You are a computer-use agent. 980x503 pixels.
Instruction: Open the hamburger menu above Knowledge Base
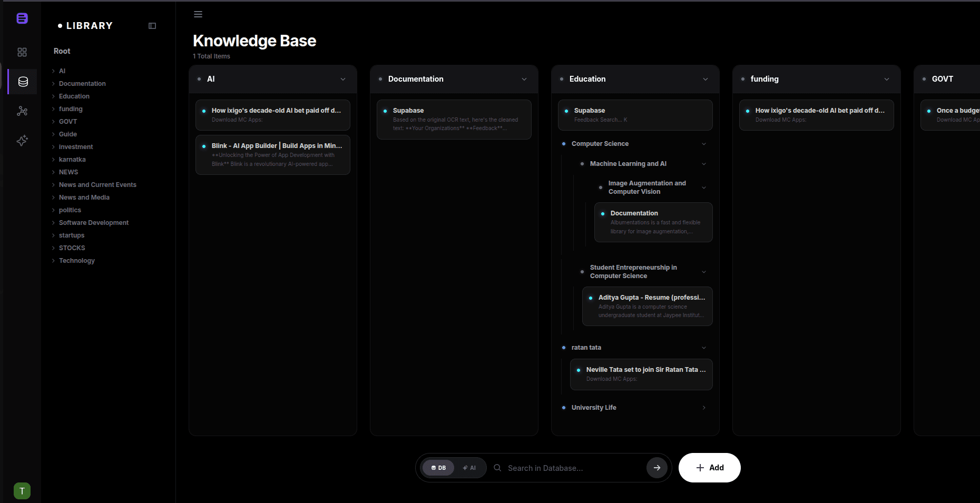click(x=198, y=14)
